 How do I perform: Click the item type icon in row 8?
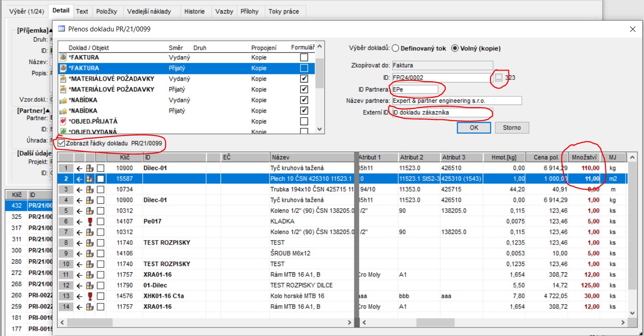coord(90,243)
